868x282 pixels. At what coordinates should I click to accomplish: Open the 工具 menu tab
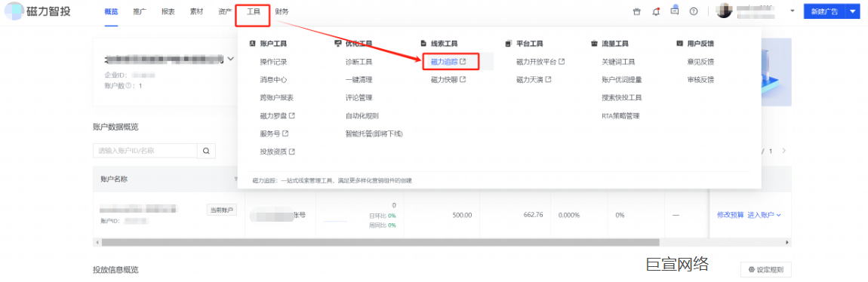[x=253, y=11]
